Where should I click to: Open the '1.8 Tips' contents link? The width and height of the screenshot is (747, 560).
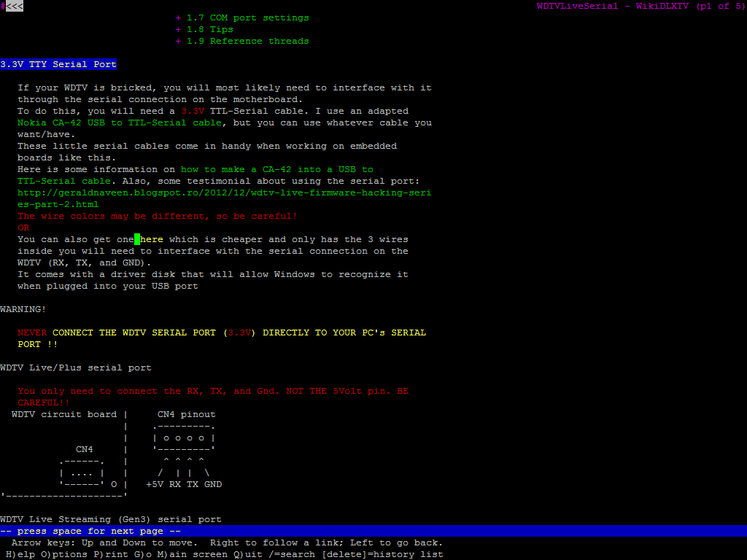(x=209, y=29)
